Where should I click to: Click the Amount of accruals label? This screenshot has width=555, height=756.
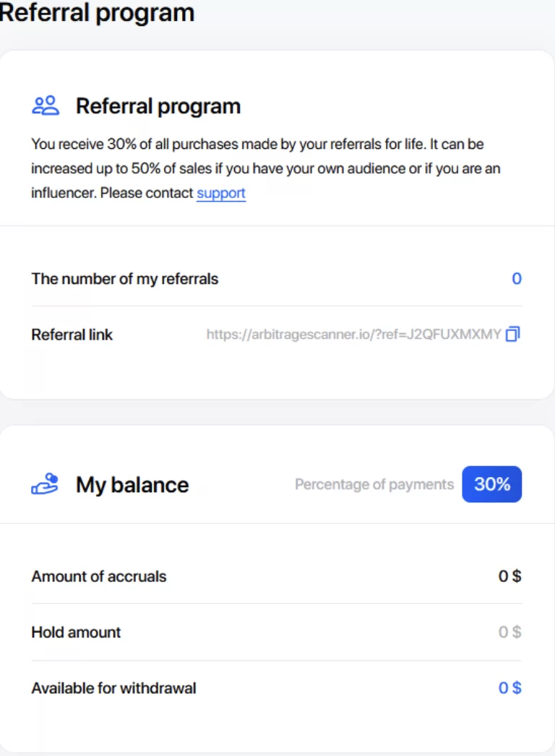pos(99,577)
